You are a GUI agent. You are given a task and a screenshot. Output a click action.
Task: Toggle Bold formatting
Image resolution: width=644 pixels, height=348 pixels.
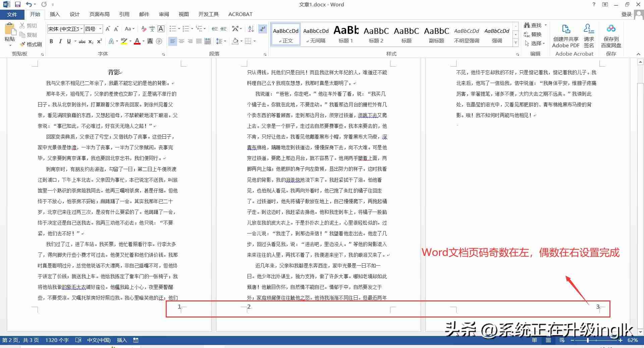[51, 42]
